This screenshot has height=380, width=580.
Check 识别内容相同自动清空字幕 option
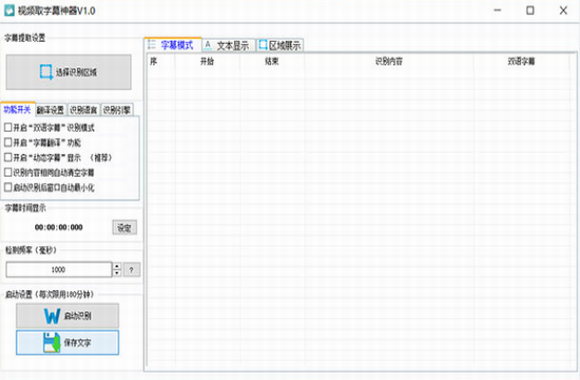(8, 172)
